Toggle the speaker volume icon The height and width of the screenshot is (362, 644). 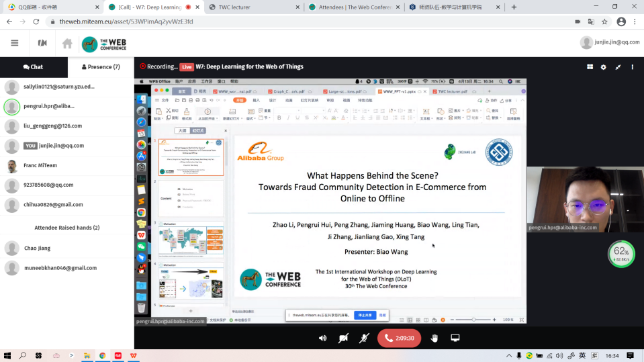click(x=322, y=338)
